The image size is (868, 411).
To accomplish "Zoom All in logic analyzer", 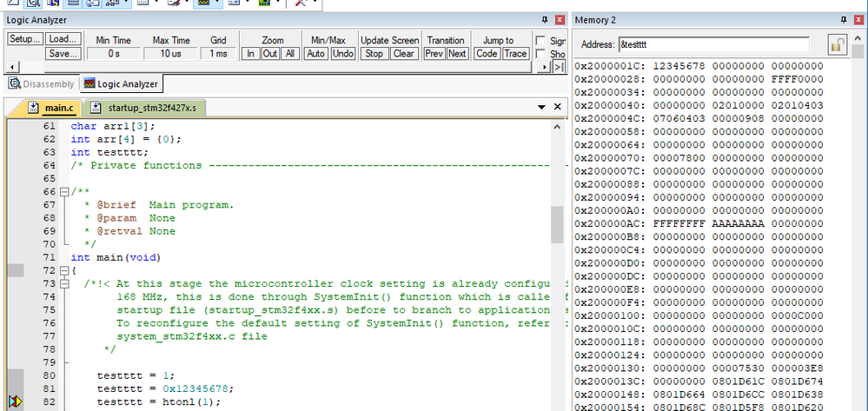I will point(289,54).
